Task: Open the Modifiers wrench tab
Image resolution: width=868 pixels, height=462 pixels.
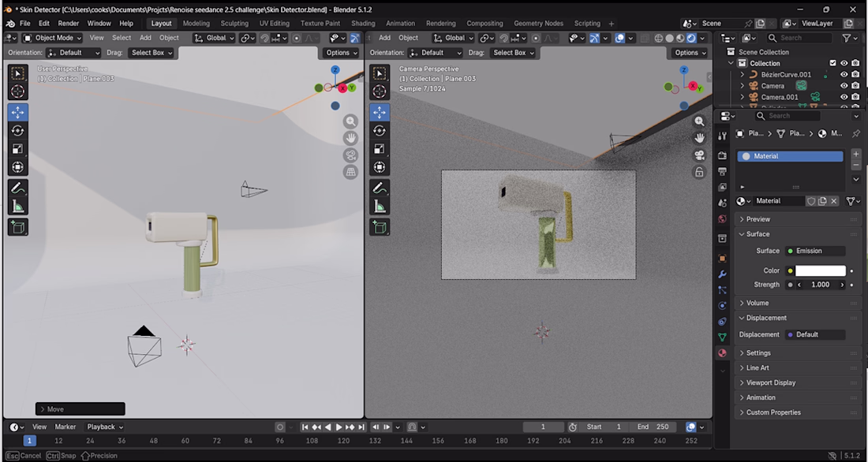Action: pyautogui.click(x=722, y=274)
